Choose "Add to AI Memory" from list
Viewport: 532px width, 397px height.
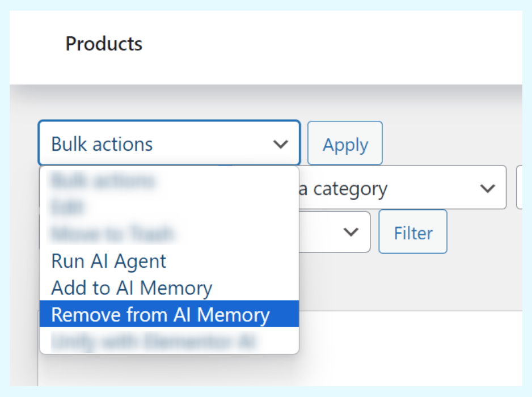pos(132,288)
